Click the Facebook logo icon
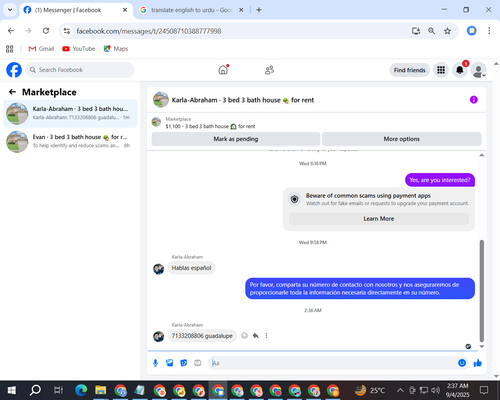This screenshot has width=500, height=400. (14, 70)
